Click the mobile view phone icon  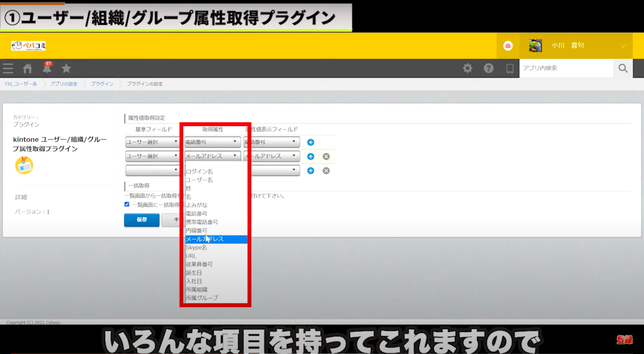509,68
